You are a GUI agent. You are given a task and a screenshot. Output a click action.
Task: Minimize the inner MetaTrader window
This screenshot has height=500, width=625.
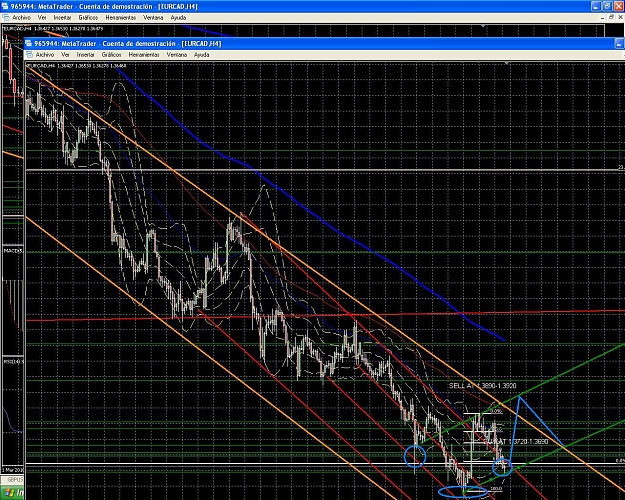coord(619,43)
